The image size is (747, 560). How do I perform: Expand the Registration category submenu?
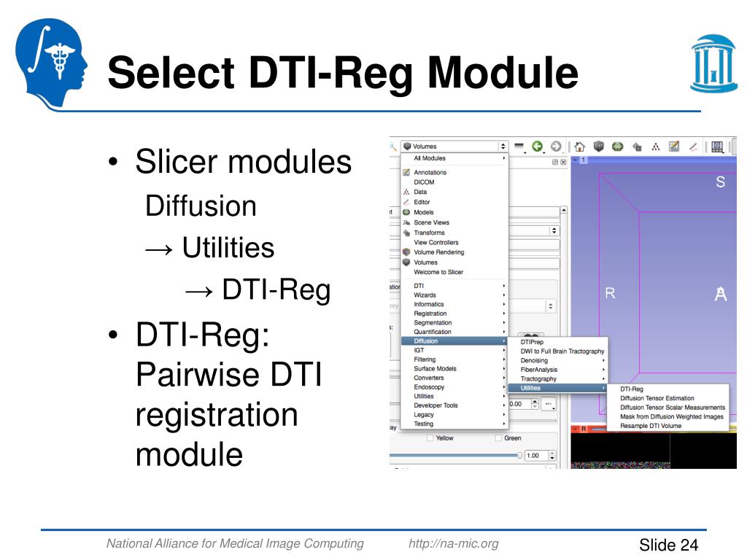coord(454,314)
